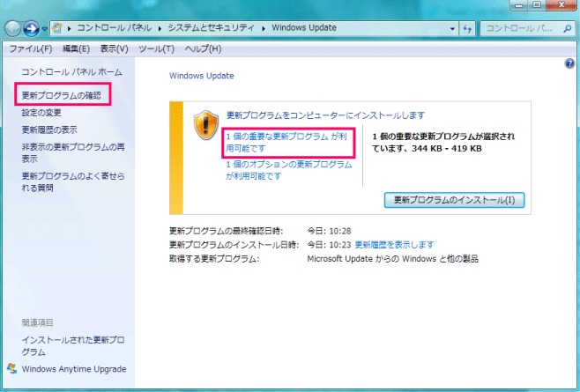This screenshot has height=392, width=580.
Task: Minimize the Windows Update window
Action: tap(518, 5)
